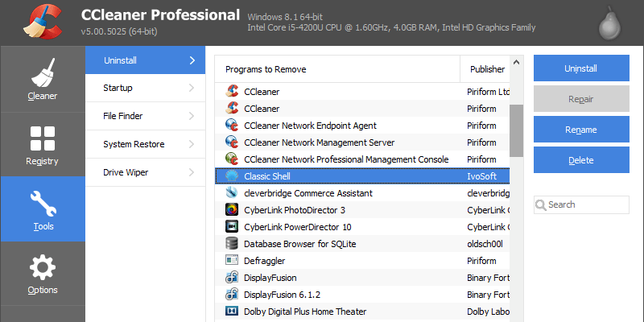Click the search magnifier icon

coord(541,205)
